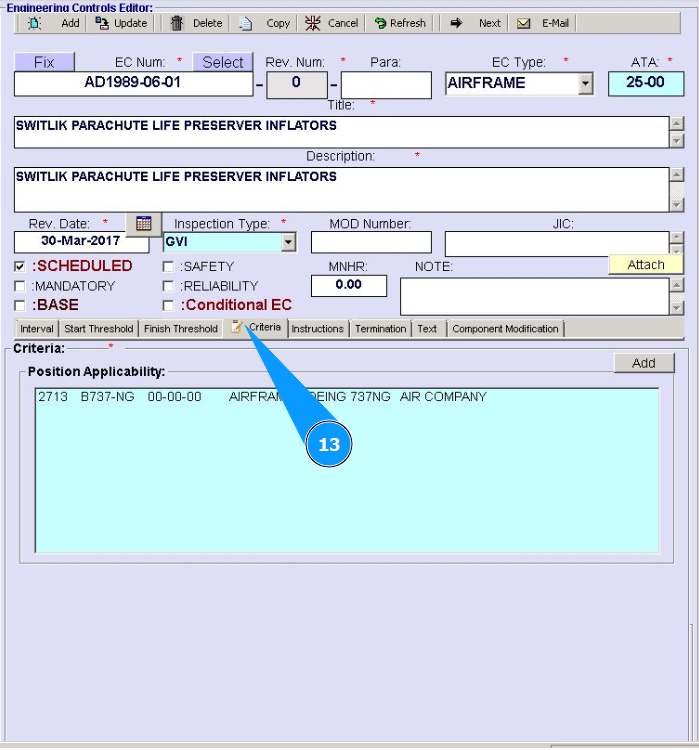Click into the Para field
The image size is (699, 750).
tap(386, 85)
